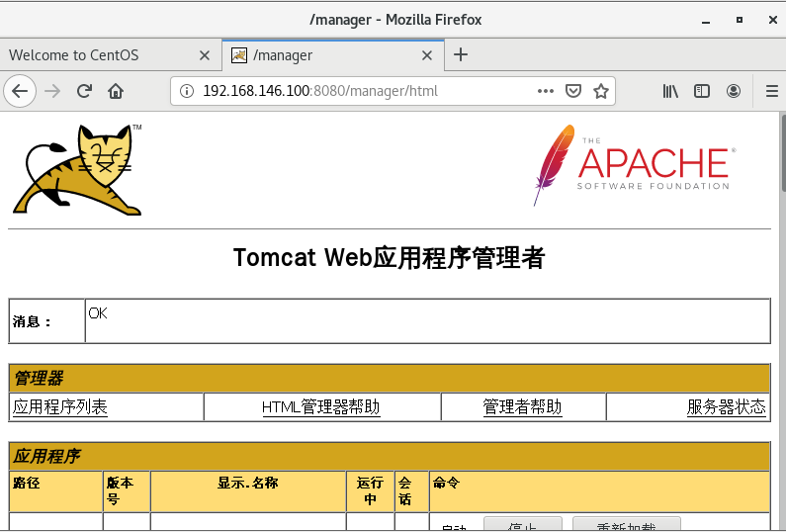The width and height of the screenshot is (786, 532).
Task: Click the 命令 column header
Action: 599,491
